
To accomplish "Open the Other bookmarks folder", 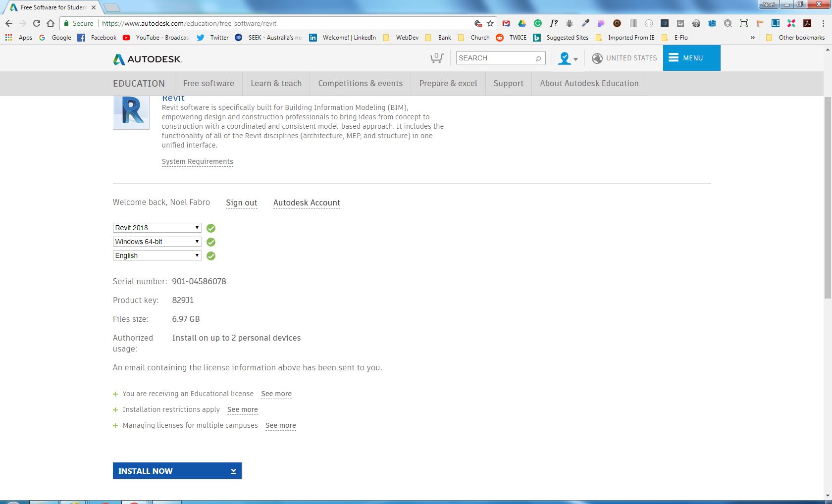I will click(795, 38).
